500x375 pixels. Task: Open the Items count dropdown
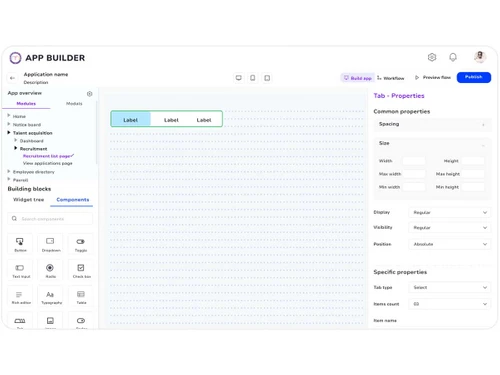(x=449, y=304)
